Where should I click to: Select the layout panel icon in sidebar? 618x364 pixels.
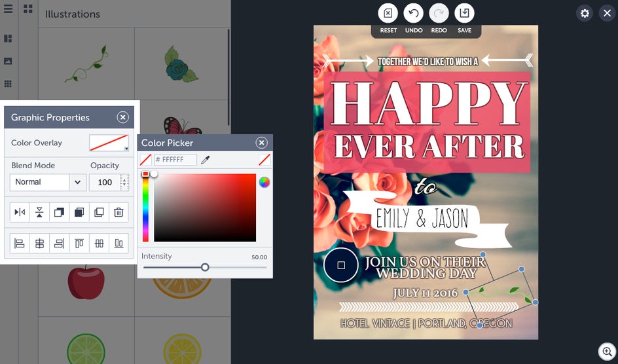click(8, 38)
